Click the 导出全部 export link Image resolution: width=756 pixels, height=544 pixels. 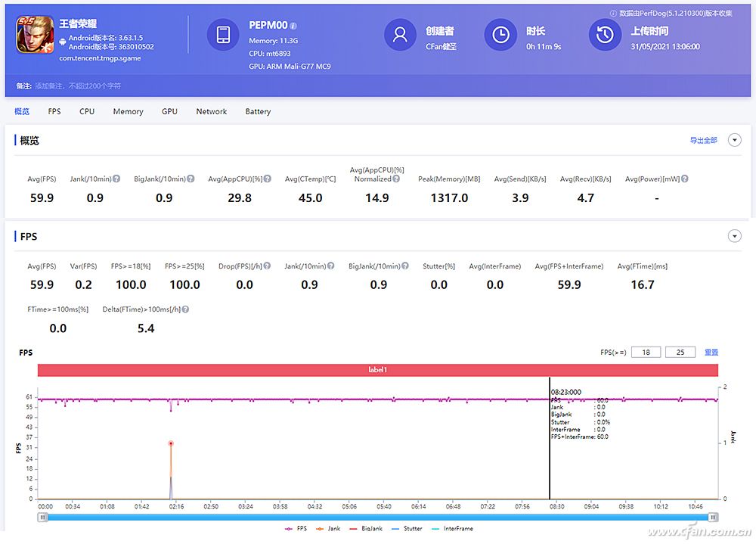click(x=704, y=139)
